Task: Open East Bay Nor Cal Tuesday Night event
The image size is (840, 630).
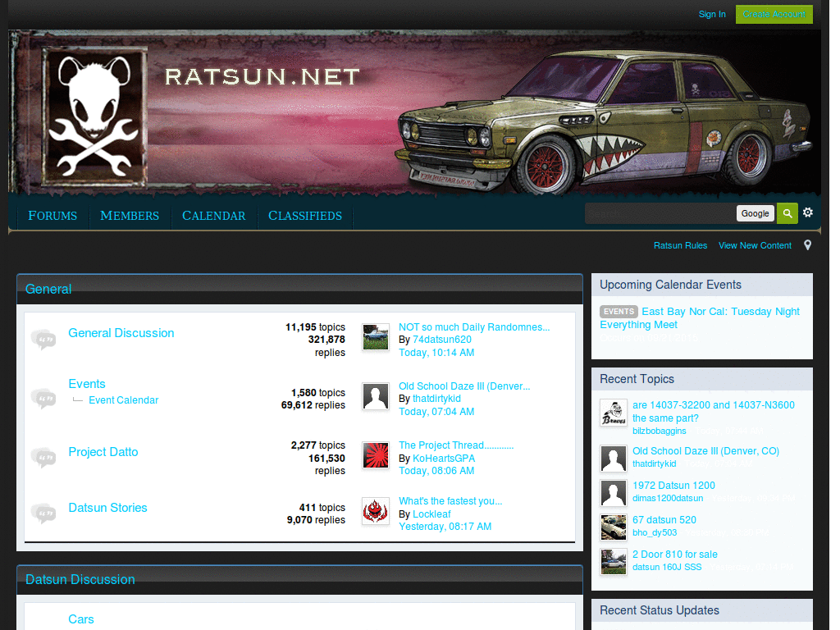Action: (x=700, y=318)
